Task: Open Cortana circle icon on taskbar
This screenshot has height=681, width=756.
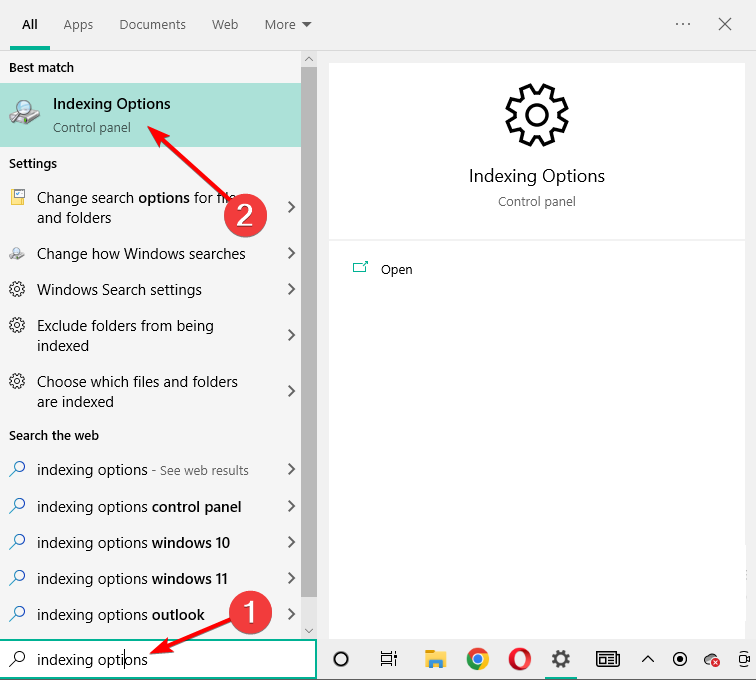Action: point(341,659)
